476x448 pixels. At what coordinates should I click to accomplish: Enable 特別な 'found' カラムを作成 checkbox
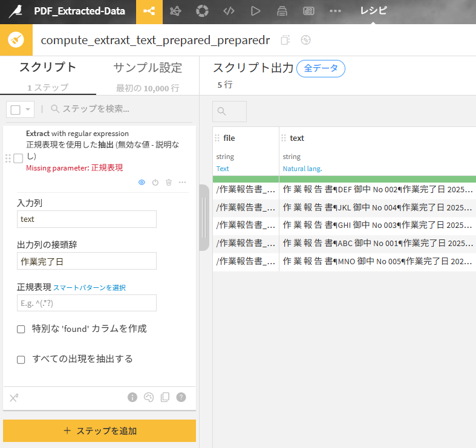point(21,330)
